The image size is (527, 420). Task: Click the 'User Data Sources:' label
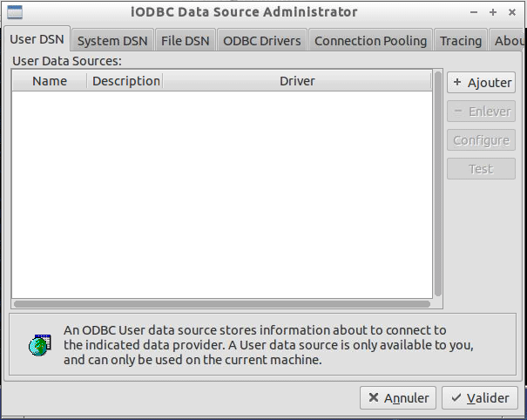pos(67,61)
